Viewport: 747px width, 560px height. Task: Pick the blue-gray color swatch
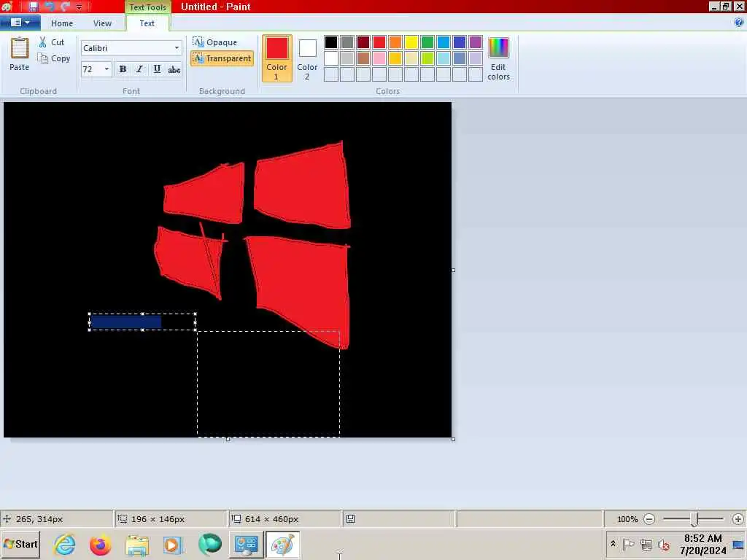click(x=460, y=58)
